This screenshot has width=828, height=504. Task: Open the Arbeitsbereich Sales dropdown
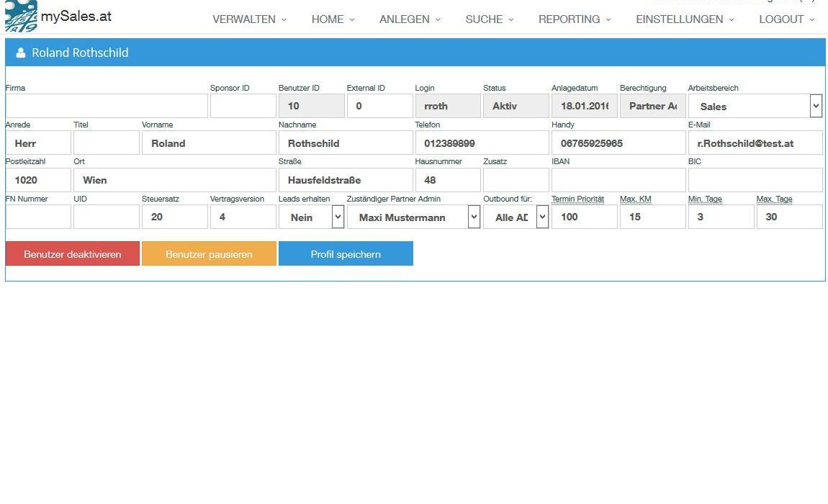point(755,106)
